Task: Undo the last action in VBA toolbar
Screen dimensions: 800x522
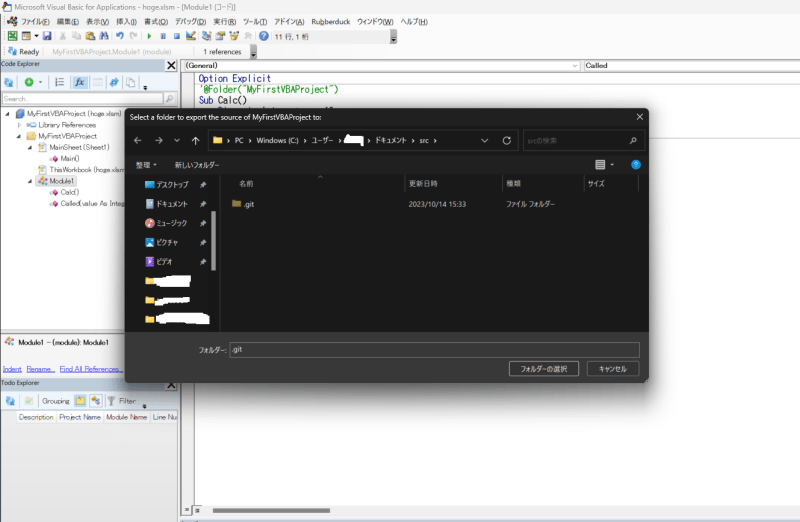Action: [x=120, y=36]
